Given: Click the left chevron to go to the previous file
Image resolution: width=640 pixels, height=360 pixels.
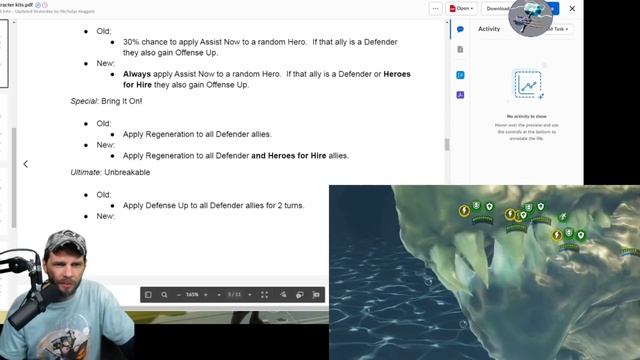Looking at the screenshot, I should 26,164.
